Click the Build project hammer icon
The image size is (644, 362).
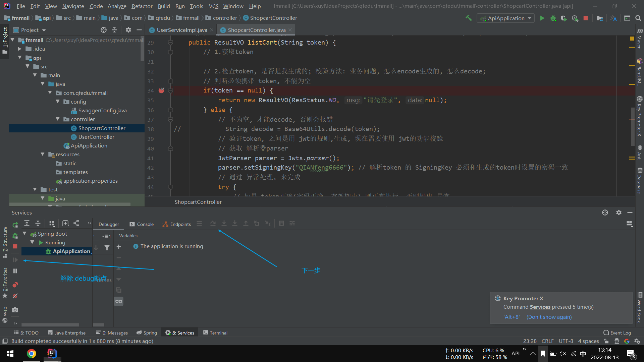[469, 18]
